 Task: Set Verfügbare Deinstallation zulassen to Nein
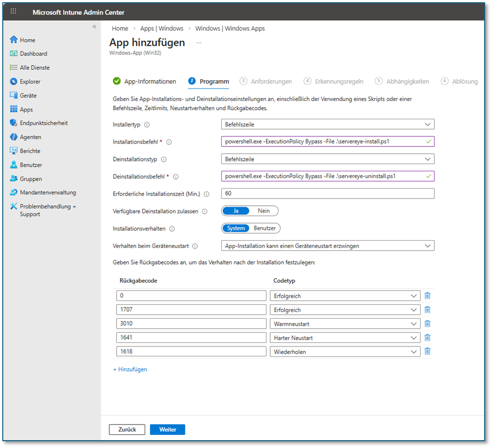(263, 211)
